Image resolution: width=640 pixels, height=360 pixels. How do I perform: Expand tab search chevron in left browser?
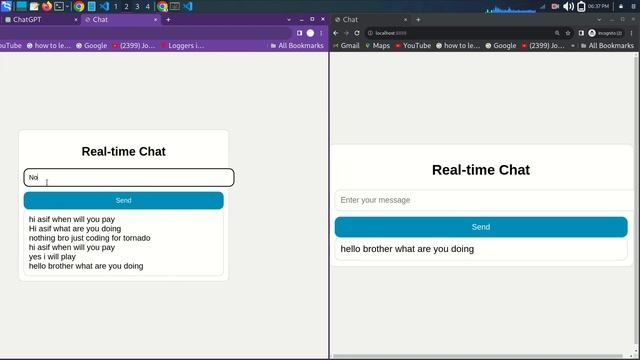[x=289, y=19]
